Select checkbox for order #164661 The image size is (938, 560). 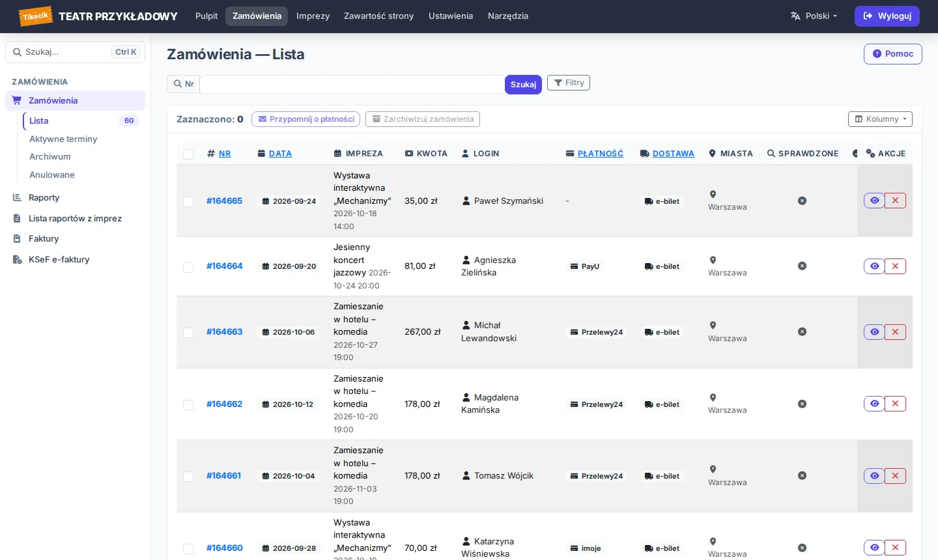pyautogui.click(x=188, y=477)
